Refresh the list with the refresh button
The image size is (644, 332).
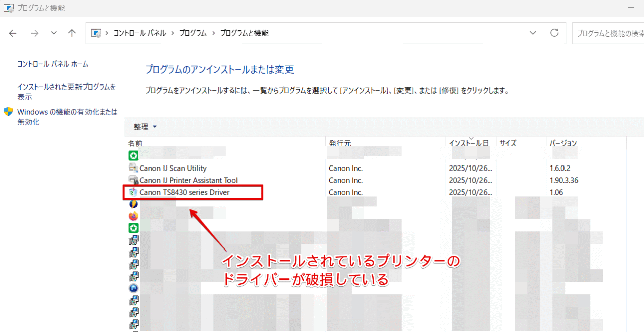pyautogui.click(x=554, y=33)
